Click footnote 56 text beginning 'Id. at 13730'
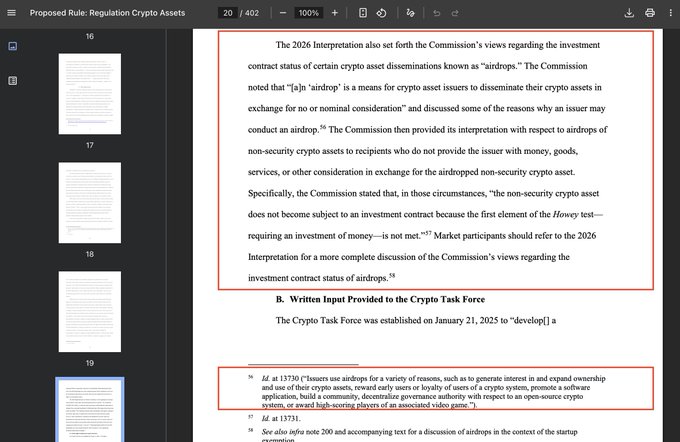Screen dimensions: 680x442 coord(434,392)
